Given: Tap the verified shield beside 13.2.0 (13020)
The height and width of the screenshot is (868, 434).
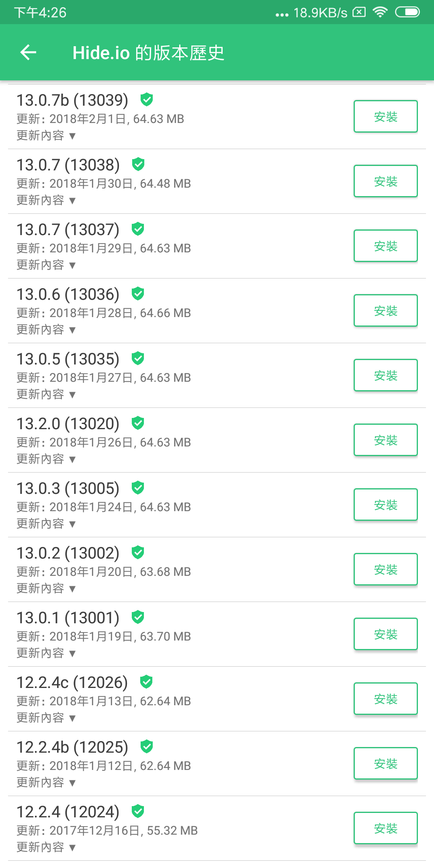Looking at the screenshot, I should click(x=138, y=423).
